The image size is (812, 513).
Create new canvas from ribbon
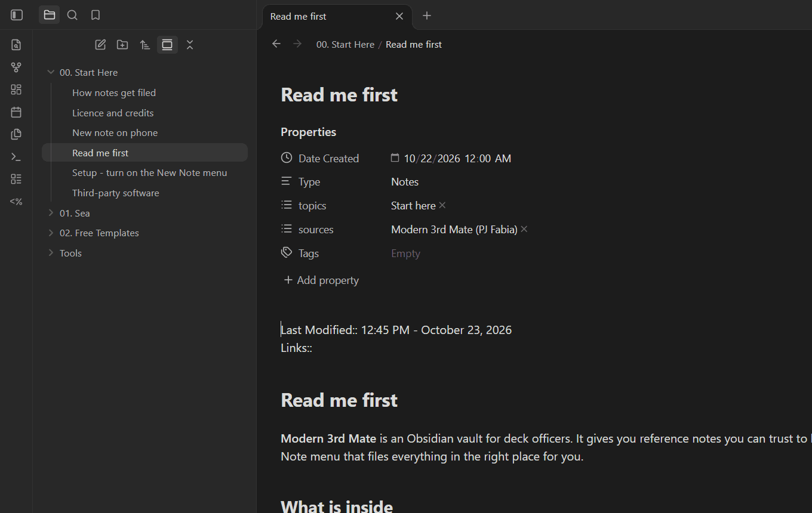click(x=16, y=89)
